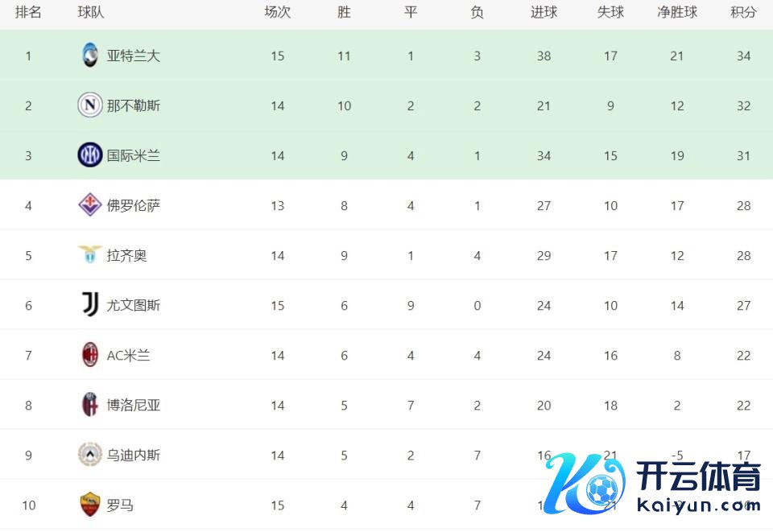The width and height of the screenshot is (773, 532).
Task: Click the Napoli team crest icon
Action: click(x=89, y=105)
